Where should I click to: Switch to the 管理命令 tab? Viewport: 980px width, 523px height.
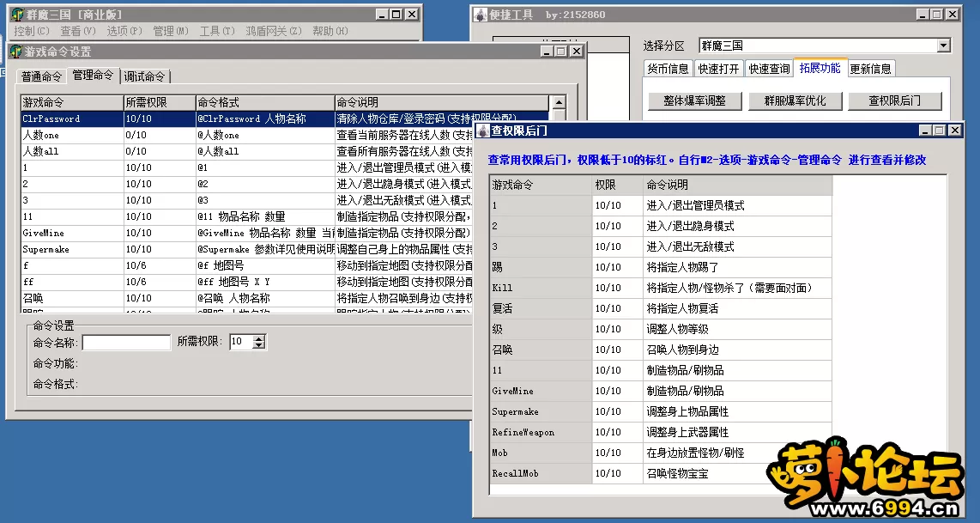(93, 75)
